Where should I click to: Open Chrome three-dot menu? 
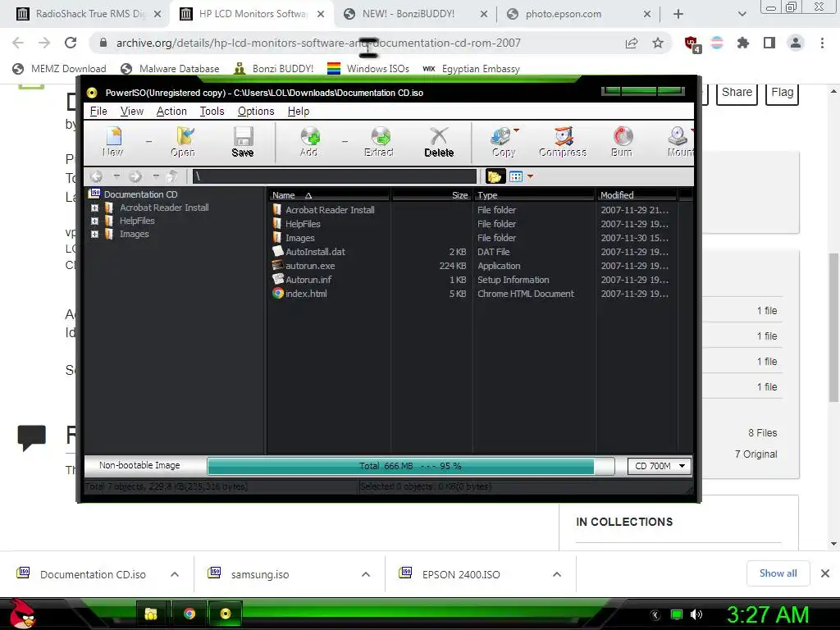[x=822, y=43]
